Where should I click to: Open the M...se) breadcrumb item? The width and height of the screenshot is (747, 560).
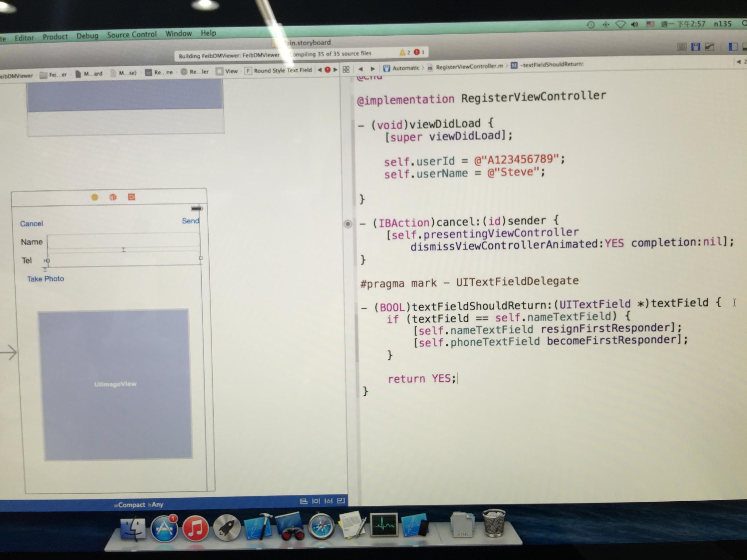(123, 73)
